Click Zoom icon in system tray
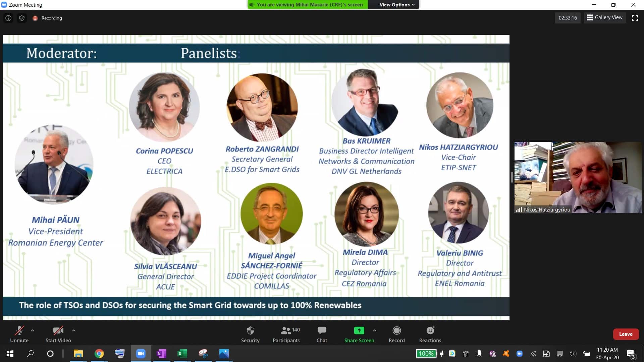Screen dimensions: 644x362 click(520, 354)
